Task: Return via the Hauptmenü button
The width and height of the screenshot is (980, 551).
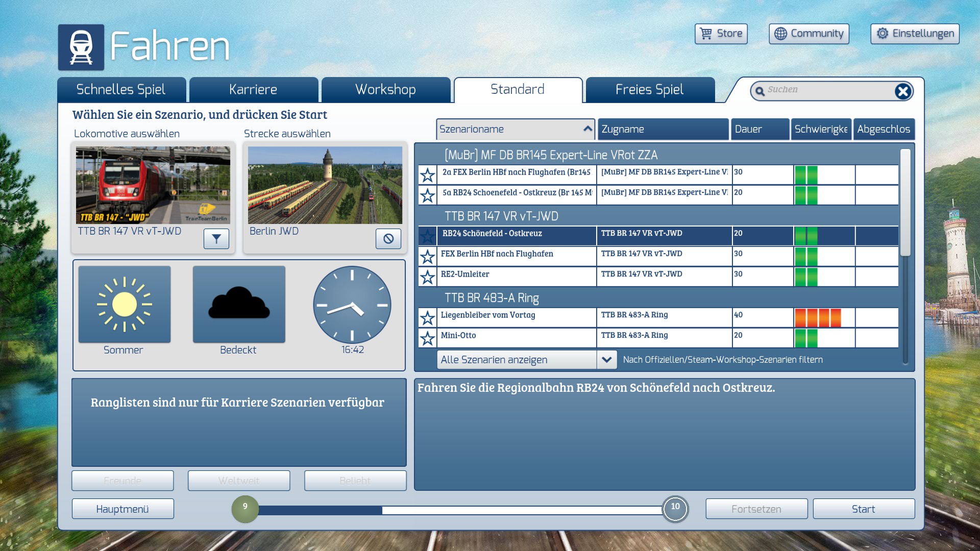Action: coord(122,509)
